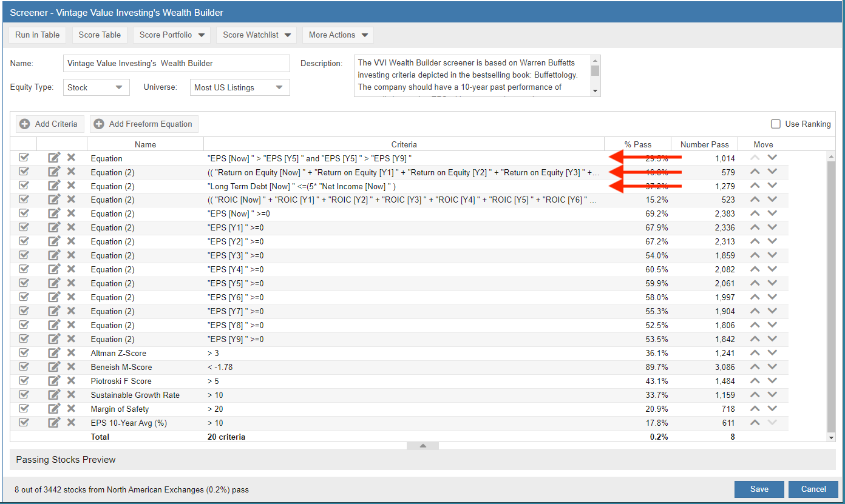Delete the Altman Z-Score criterion

pyautogui.click(x=71, y=353)
